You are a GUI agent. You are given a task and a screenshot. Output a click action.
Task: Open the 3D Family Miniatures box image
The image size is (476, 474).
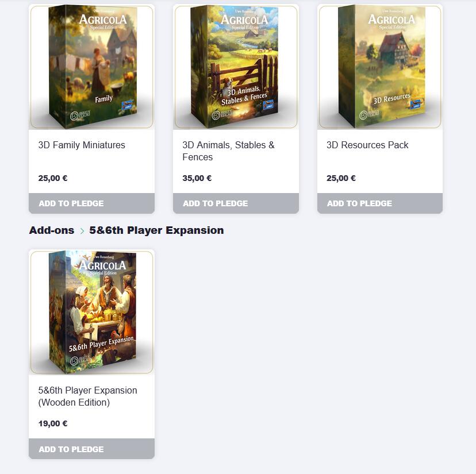91,67
